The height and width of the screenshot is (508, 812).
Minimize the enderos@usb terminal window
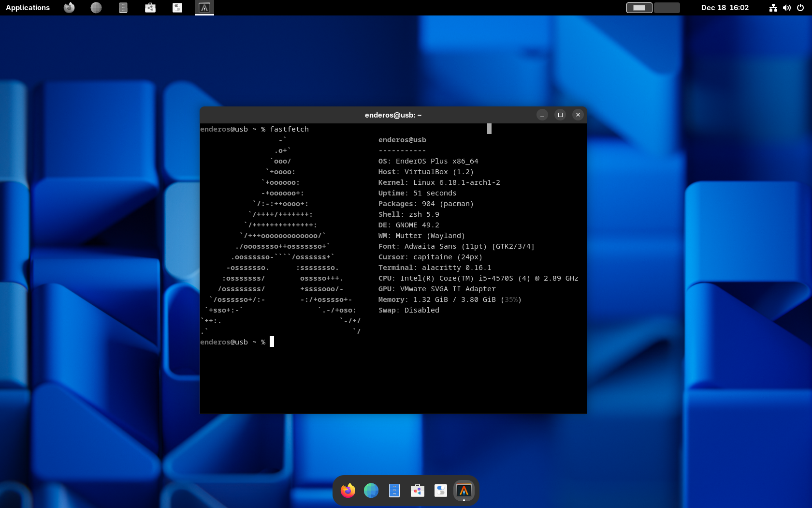click(x=542, y=115)
